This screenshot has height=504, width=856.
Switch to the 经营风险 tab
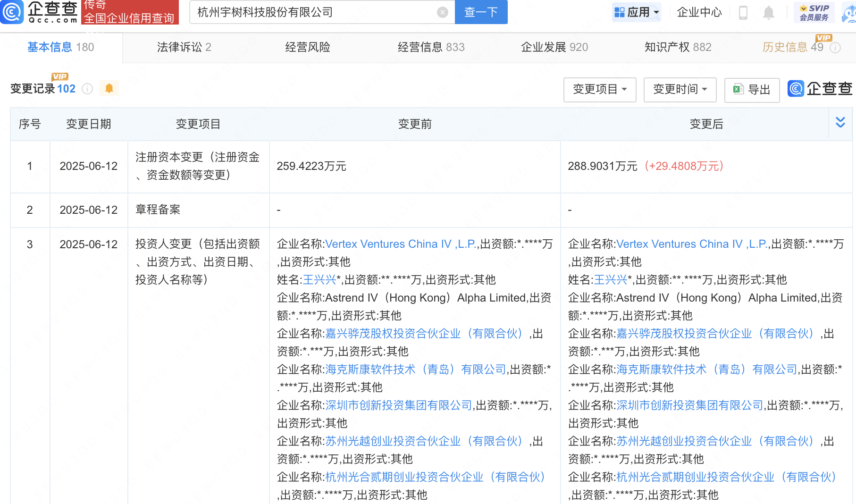(308, 47)
